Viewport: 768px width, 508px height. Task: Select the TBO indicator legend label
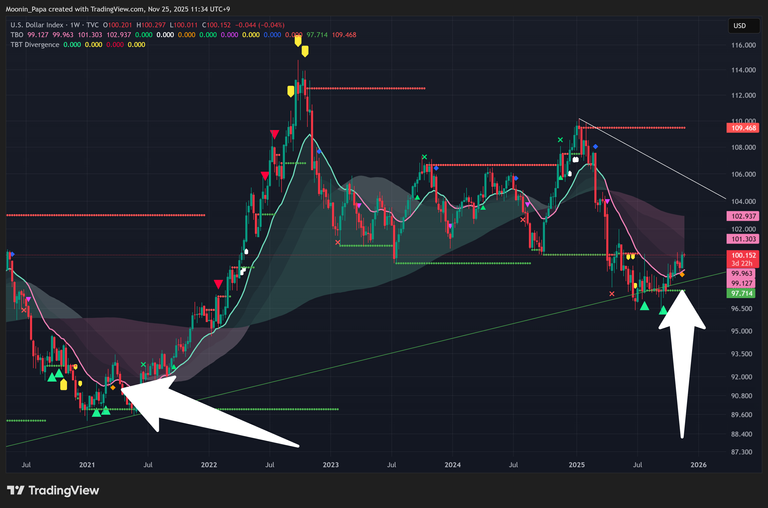[14, 34]
